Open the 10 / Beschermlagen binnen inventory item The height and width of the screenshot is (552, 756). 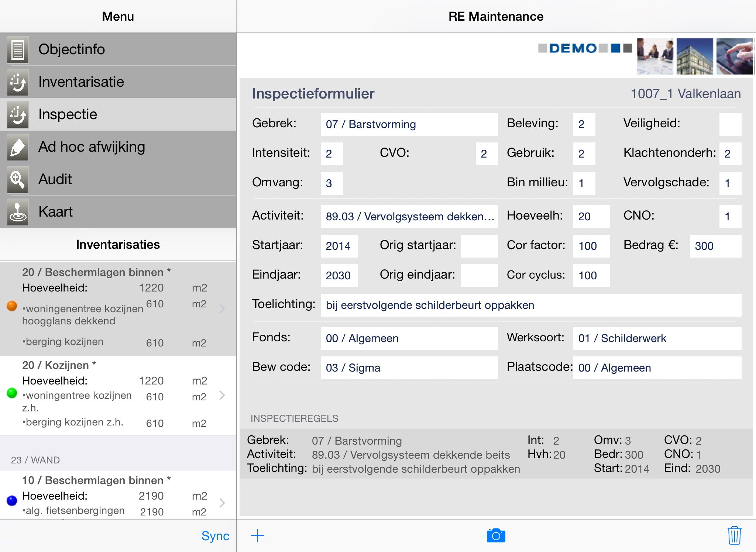coord(118,495)
